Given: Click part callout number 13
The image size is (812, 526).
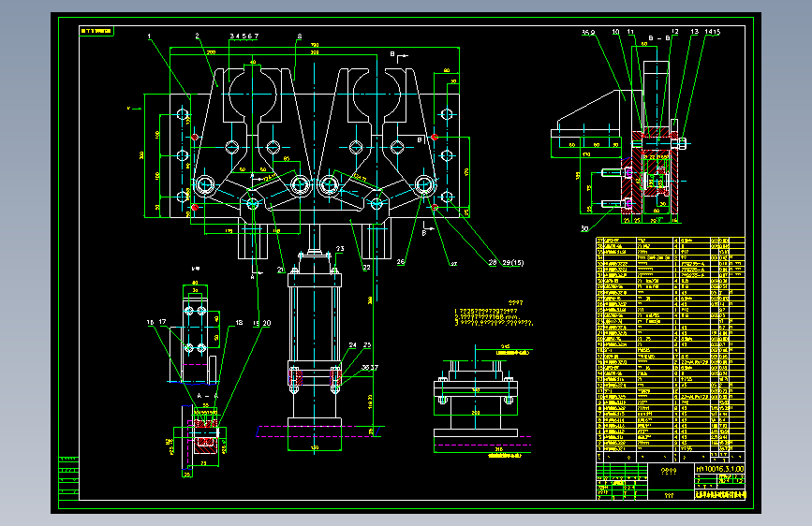Looking at the screenshot, I should pyautogui.click(x=694, y=32).
